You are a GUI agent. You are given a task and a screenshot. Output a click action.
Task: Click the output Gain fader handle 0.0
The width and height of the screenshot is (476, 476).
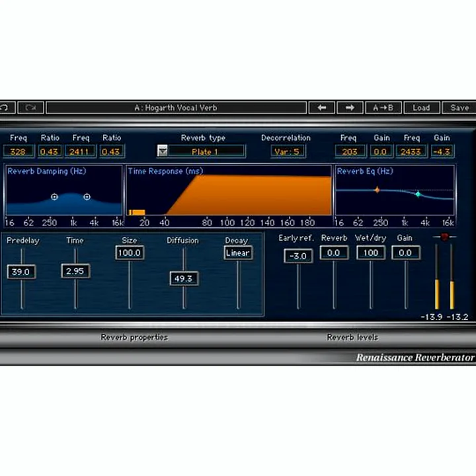click(x=406, y=253)
